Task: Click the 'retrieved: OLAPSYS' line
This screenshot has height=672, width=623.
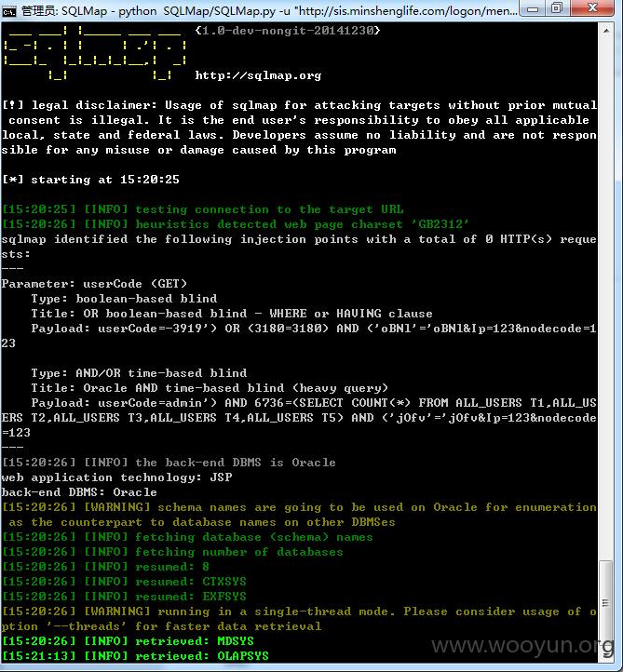Action: [135, 656]
